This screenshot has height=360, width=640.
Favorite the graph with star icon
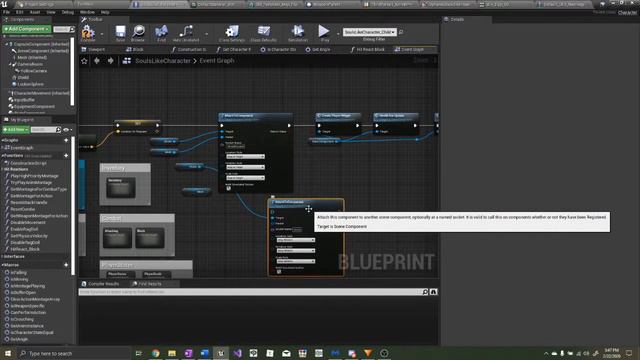pos(84,61)
